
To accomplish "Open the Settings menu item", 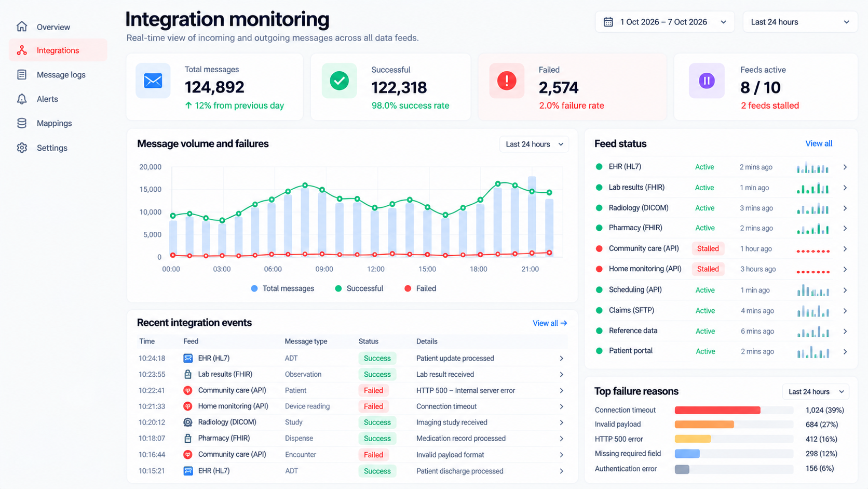I will click(x=58, y=148).
